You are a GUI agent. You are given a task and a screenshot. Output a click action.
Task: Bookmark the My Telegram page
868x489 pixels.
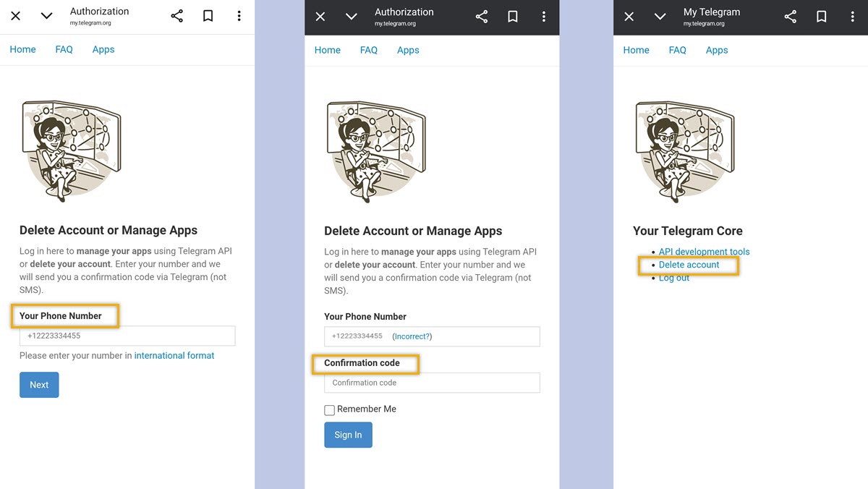821,16
